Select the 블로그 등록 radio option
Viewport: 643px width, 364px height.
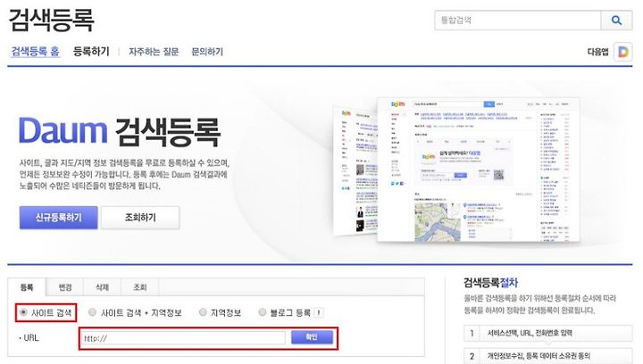[263, 312]
